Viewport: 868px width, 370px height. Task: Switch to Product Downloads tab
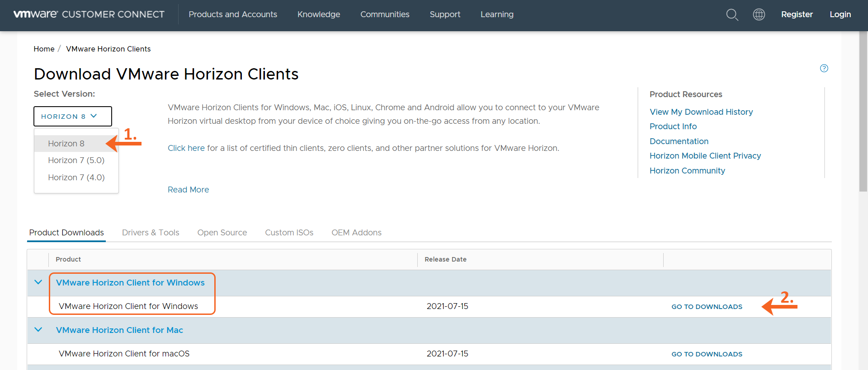click(x=66, y=233)
